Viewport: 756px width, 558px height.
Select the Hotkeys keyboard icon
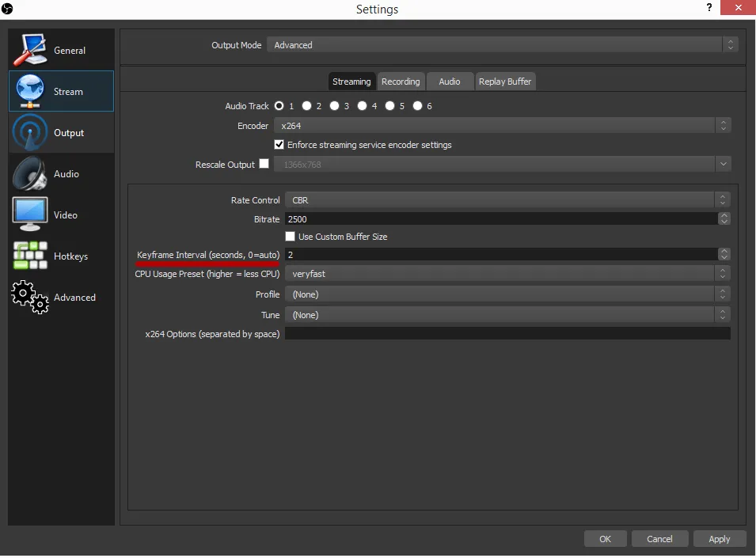click(30, 256)
